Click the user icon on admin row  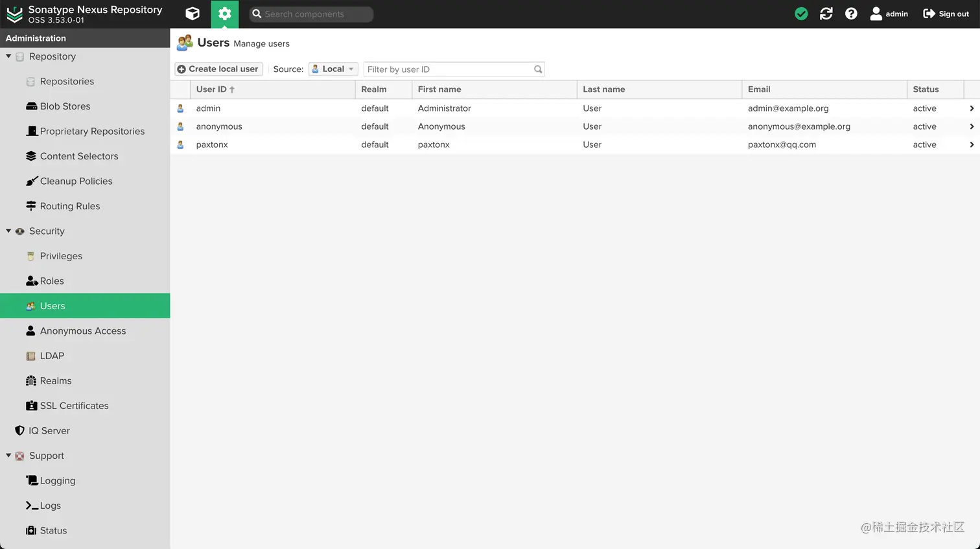pos(180,108)
